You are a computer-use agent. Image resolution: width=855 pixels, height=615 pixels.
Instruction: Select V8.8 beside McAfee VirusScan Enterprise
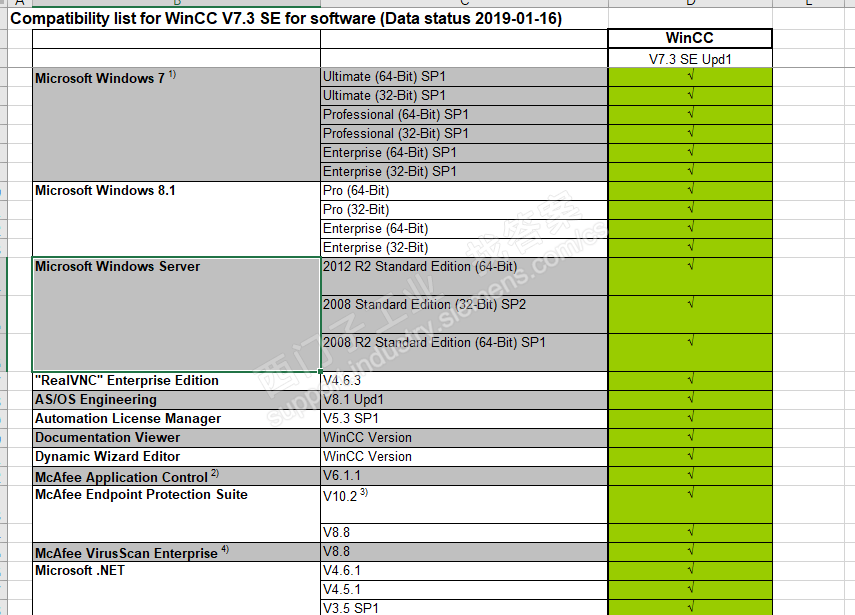[464, 552]
